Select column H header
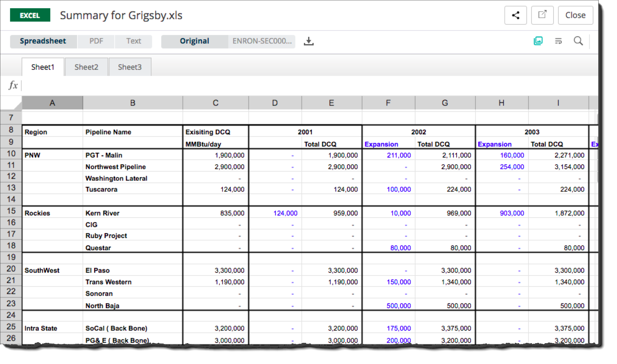The height and width of the screenshot is (364, 617). (x=501, y=103)
